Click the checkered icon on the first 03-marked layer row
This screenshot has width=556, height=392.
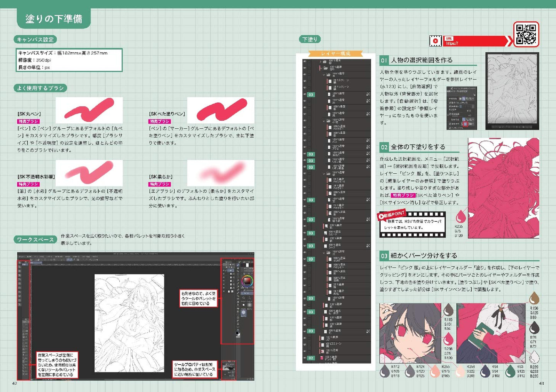[x=368, y=94]
